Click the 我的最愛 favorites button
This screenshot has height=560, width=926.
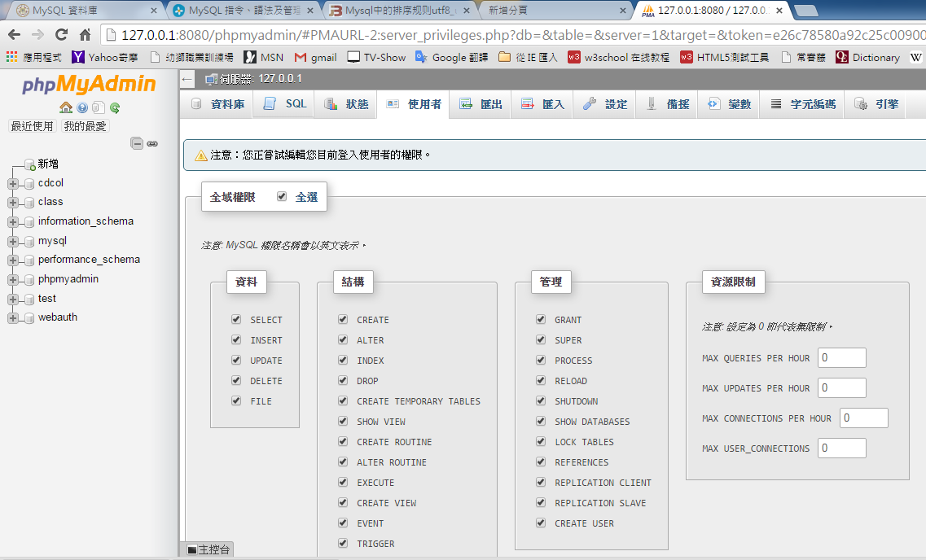85,126
